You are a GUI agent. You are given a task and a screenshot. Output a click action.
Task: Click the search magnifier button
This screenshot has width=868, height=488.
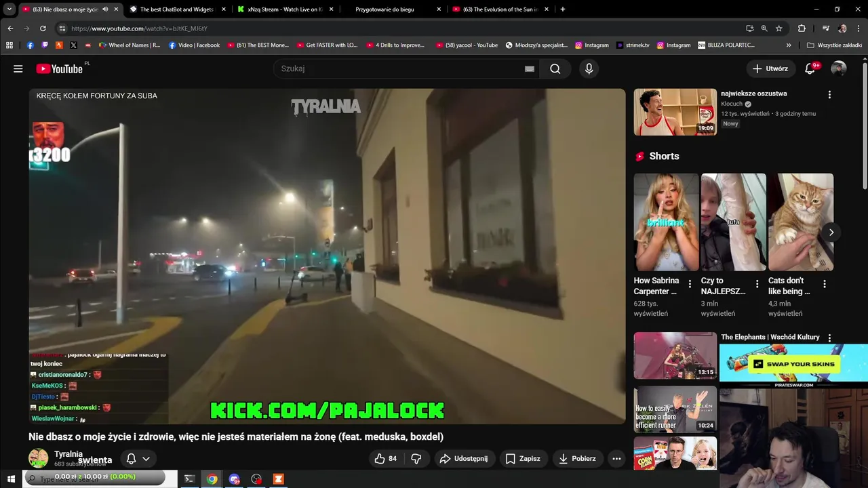click(555, 68)
